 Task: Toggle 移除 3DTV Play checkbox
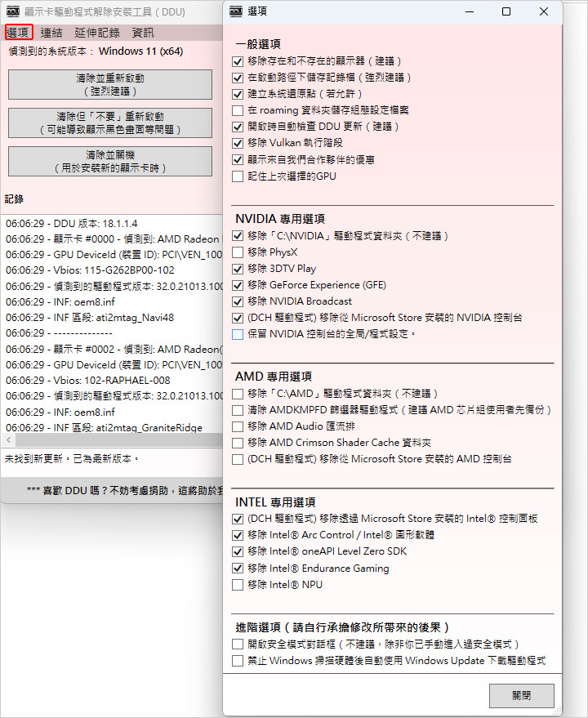tap(237, 269)
